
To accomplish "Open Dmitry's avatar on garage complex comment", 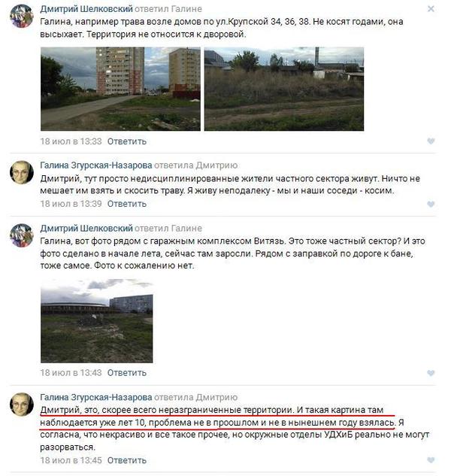I will click(x=22, y=235).
